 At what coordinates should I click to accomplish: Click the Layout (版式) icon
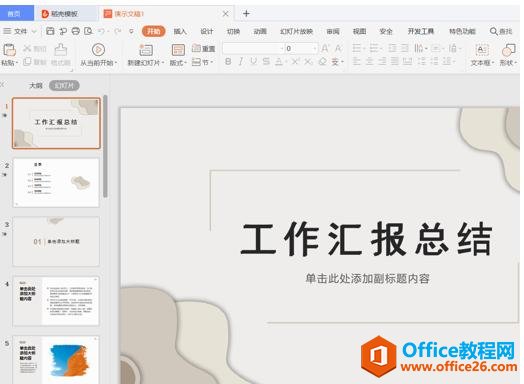click(x=178, y=50)
